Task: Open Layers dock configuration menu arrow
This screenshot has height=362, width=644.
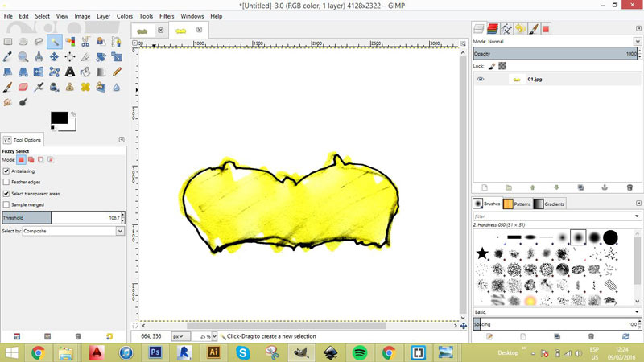Action: [x=638, y=28]
